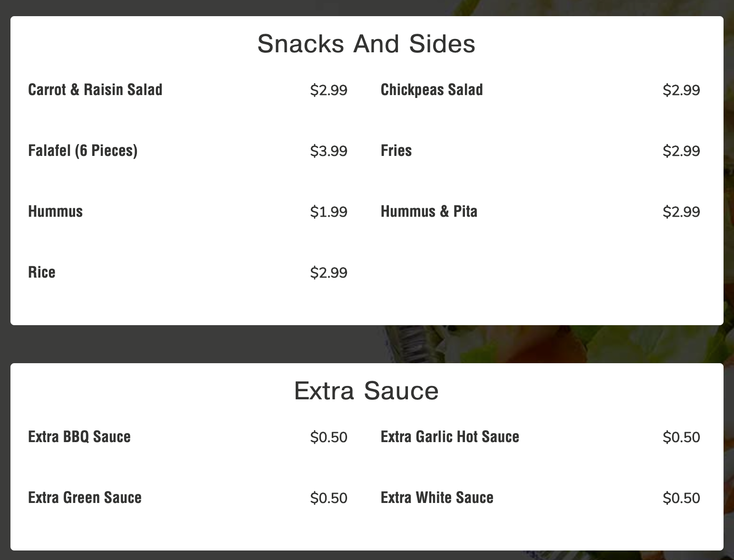Click the Chickpeas Salad $2.99 price
734x560 pixels.
coord(681,90)
